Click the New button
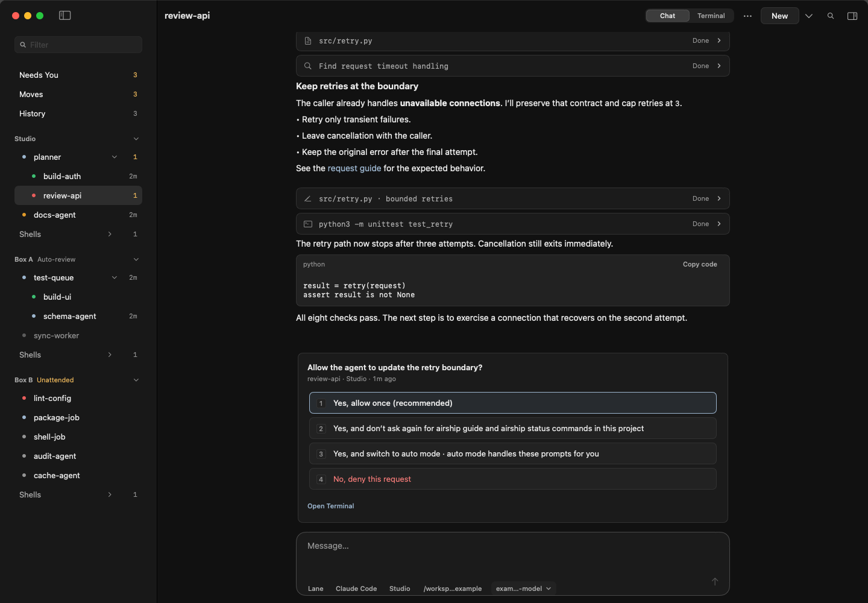868x603 pixels. point(780,16)
